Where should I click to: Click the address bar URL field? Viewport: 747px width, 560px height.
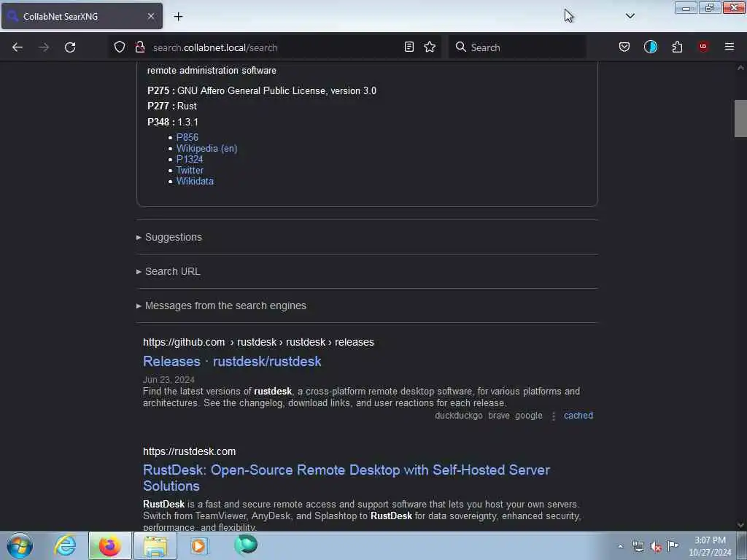click(x=276, y=47)
